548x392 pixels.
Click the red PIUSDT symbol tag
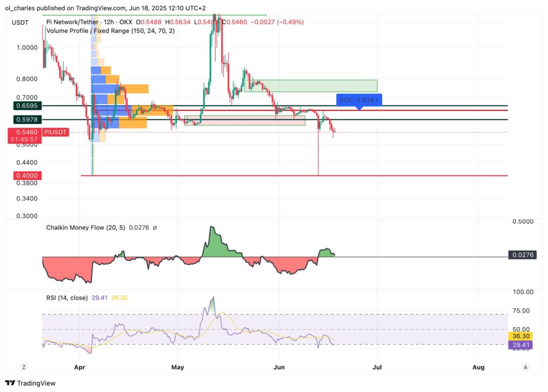(x=56, y=132)
